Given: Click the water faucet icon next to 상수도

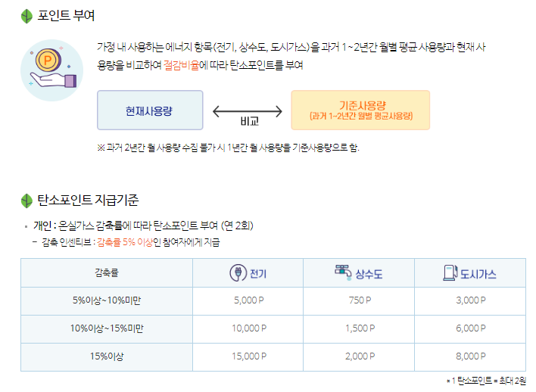Looking at the screenshot, I should pos(343,272).
